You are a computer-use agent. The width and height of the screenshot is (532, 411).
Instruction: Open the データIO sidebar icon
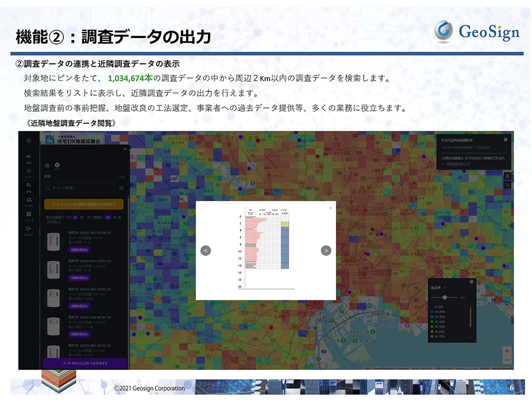coord(29,200)
